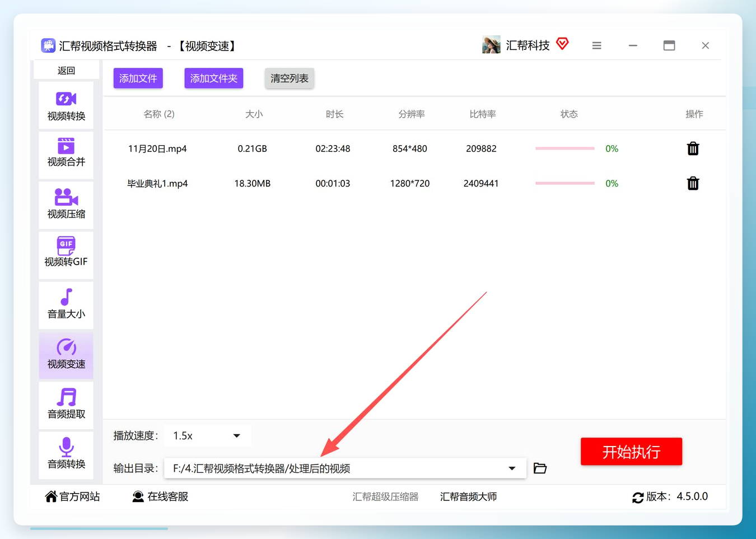756x539 pixels.
Task: Click the 分辨率 column header
Action: 412,114
